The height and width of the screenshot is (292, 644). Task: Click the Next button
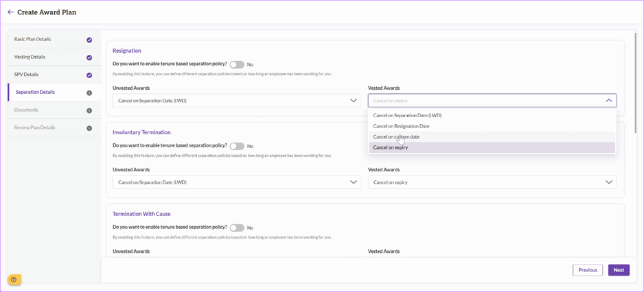619,270
